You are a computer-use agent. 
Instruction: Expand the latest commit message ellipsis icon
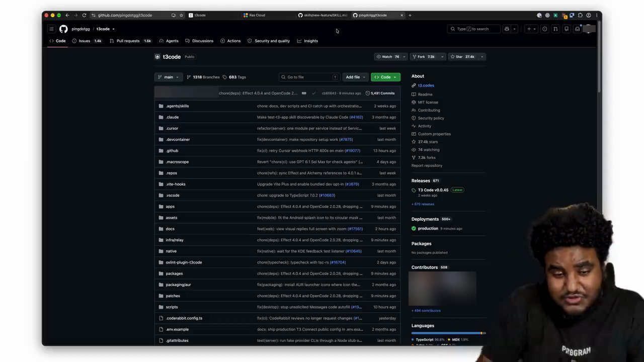coord(304,93)
